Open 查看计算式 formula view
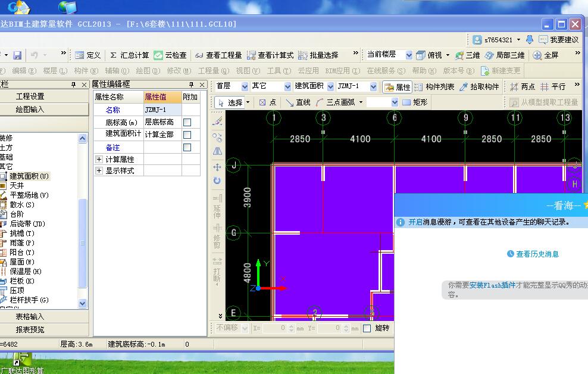The height and width of the screenshot is (374, 588). [270, 55]
